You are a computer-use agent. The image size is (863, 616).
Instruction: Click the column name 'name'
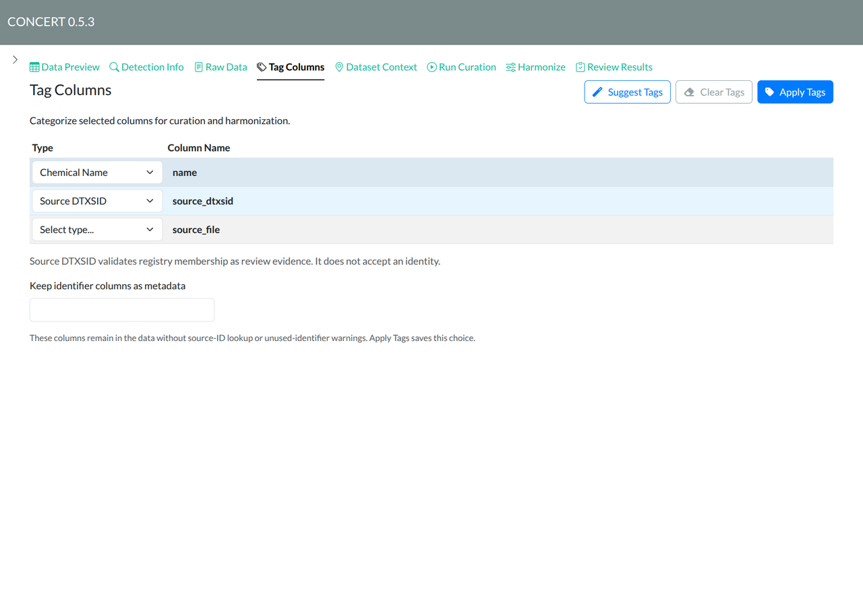tap(185, 173)
